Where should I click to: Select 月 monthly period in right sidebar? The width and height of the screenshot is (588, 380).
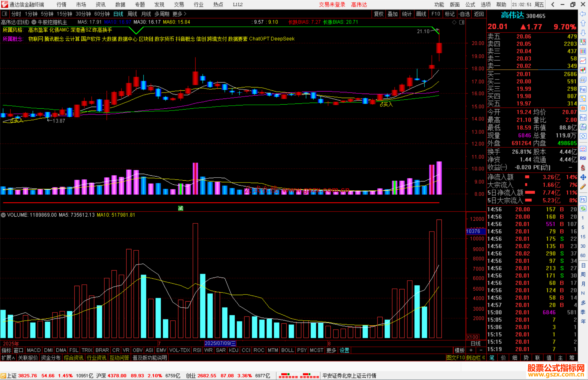pyautogui.click(x=583, y=284)
